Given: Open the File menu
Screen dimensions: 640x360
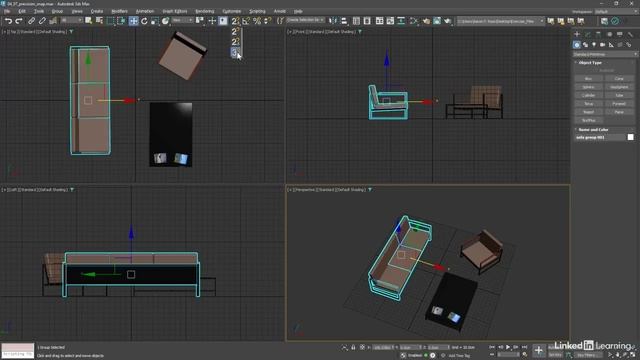Looking at the screenshot, I should [x=7, y=11].
